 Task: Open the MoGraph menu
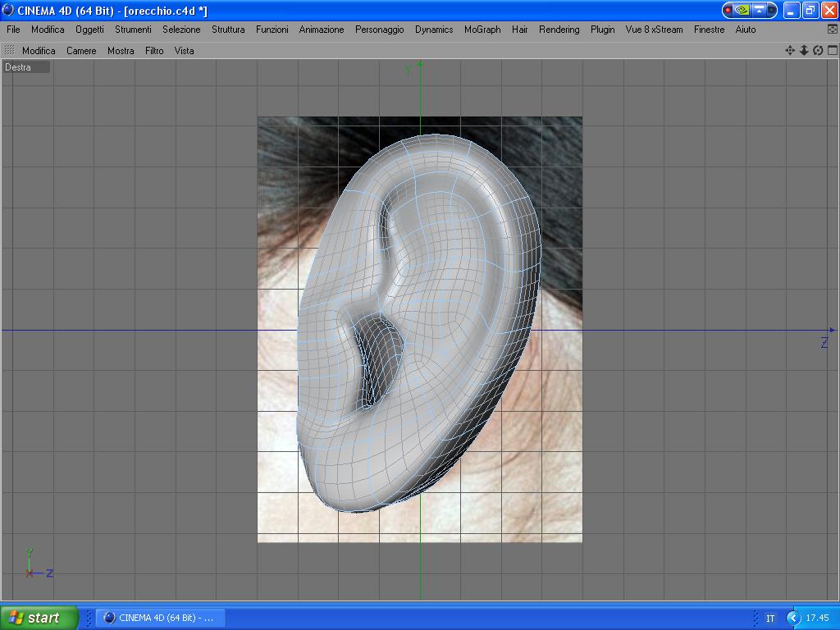click(482, 30)
